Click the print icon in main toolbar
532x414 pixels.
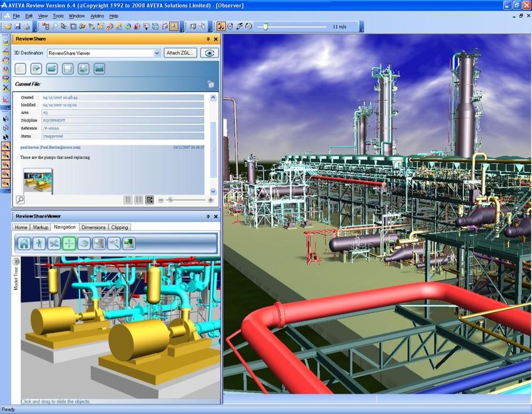(x=26, y=26)
